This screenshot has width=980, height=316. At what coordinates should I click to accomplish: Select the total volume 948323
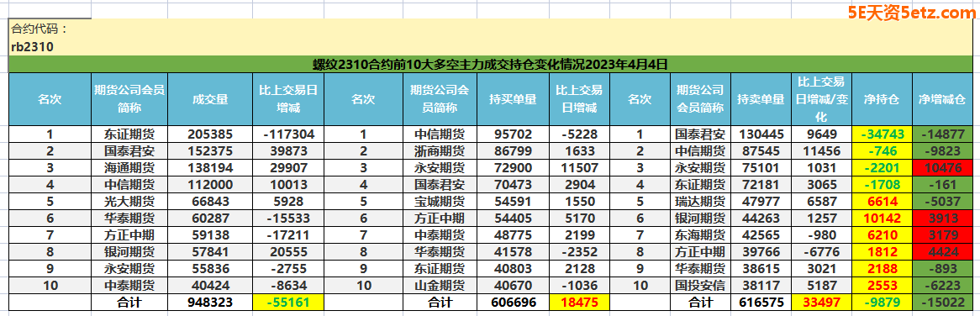[210, 303]
